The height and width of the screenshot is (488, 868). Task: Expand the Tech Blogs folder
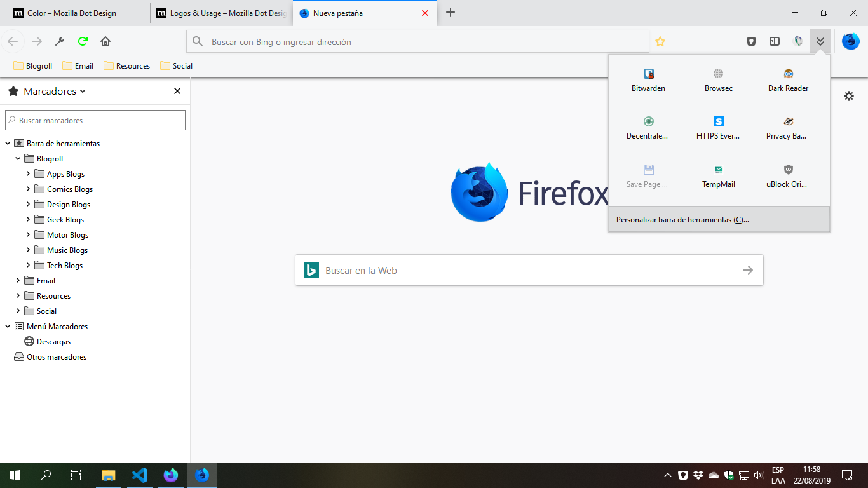point(29,265)
